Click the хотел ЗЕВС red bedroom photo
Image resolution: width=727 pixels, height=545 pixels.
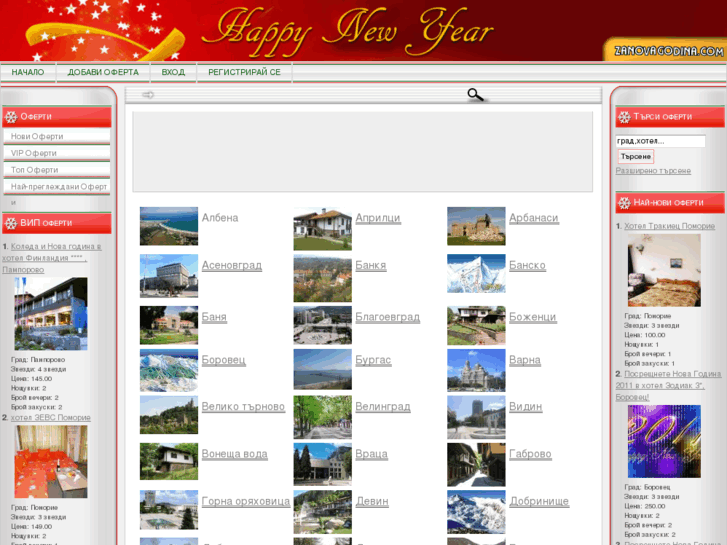tap(51, 462)
